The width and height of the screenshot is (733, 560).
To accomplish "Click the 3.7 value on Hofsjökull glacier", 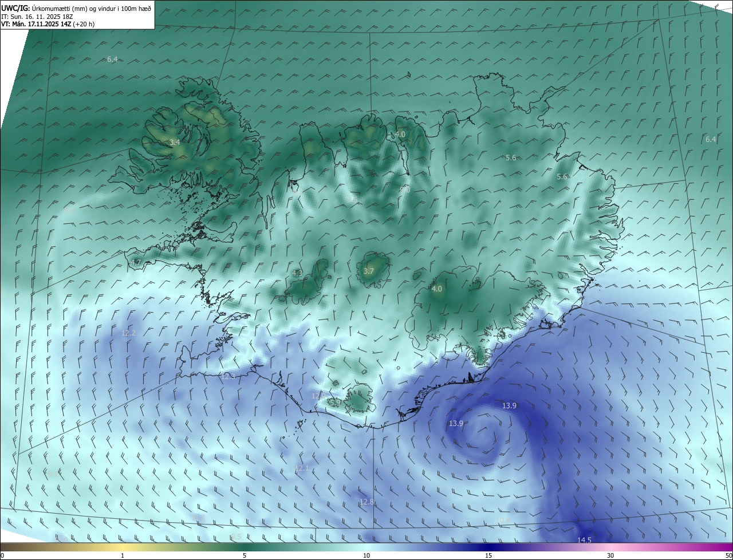I will pyautogui.click(x=369, y=271).
